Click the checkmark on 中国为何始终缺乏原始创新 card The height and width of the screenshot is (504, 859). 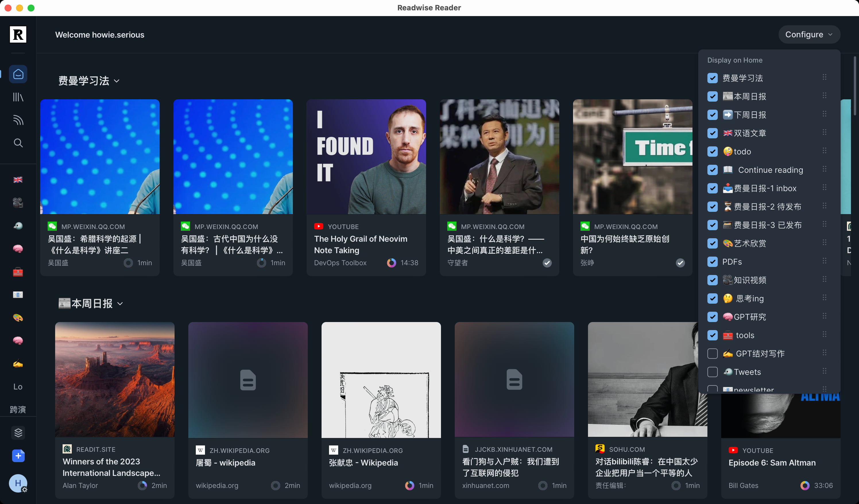click(680, 263)
